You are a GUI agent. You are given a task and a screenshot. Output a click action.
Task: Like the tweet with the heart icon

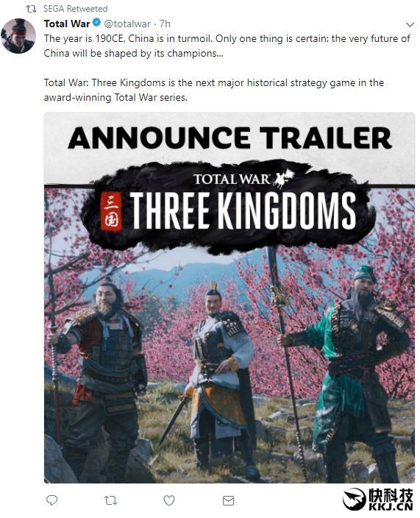pyautogui.click(x=169, y=500)
